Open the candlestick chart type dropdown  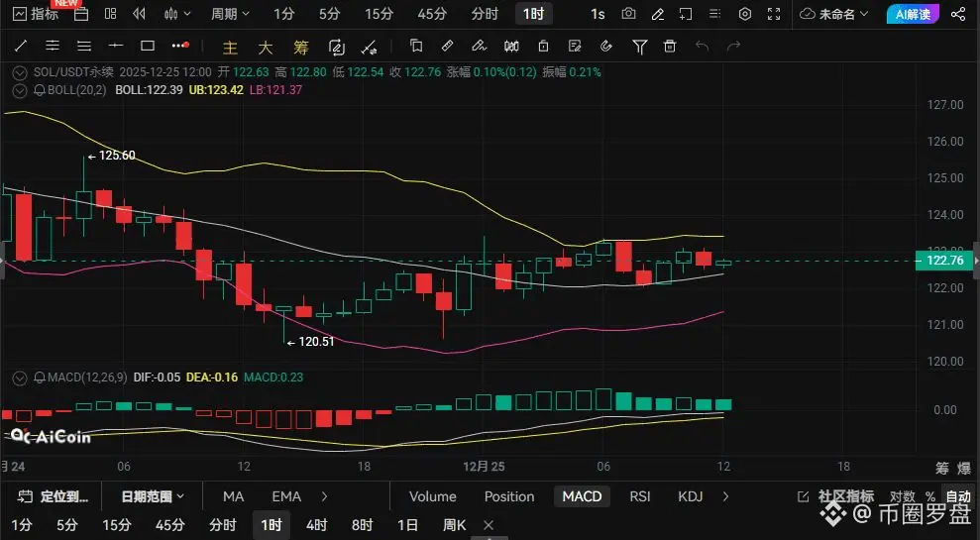pos(175,14)
